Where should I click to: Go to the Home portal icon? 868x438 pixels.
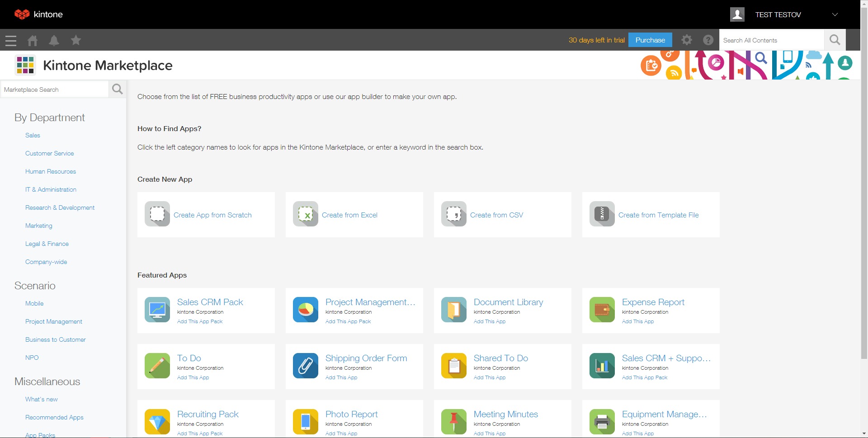[33, 41]
